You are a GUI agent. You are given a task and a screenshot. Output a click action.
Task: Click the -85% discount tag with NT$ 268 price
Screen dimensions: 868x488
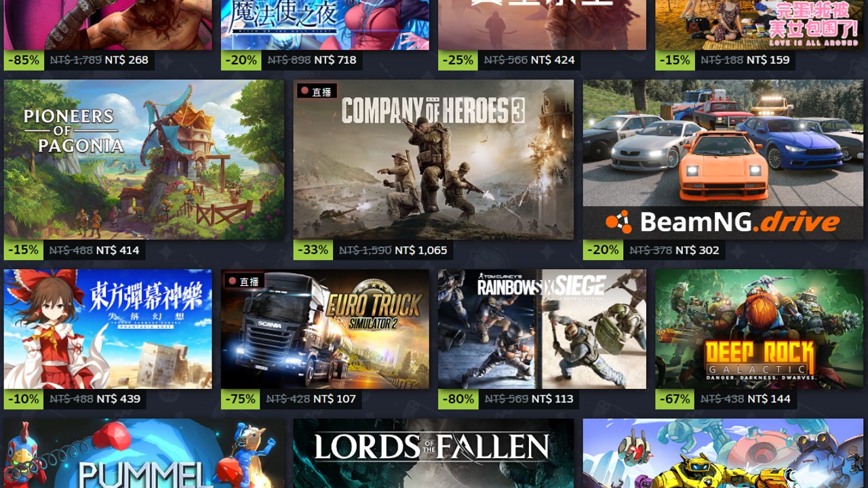point(24,60)
